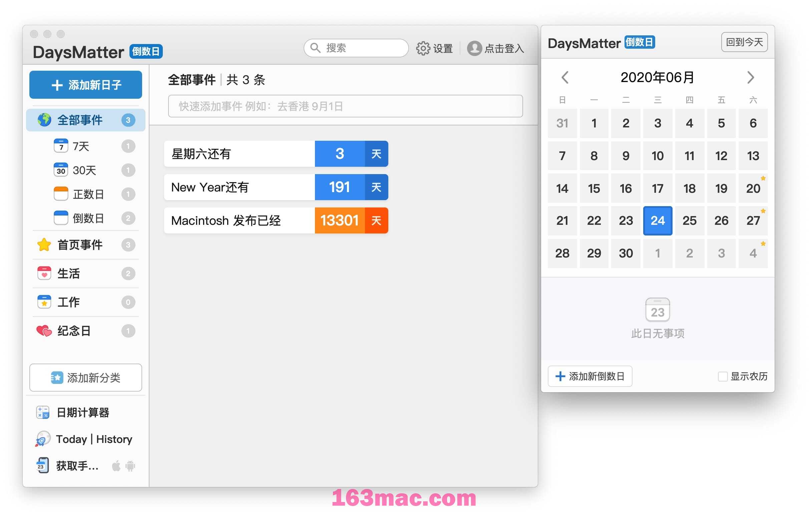
Task: Select grayed starred July 4 in calendar
Action: tap(753, 253)
